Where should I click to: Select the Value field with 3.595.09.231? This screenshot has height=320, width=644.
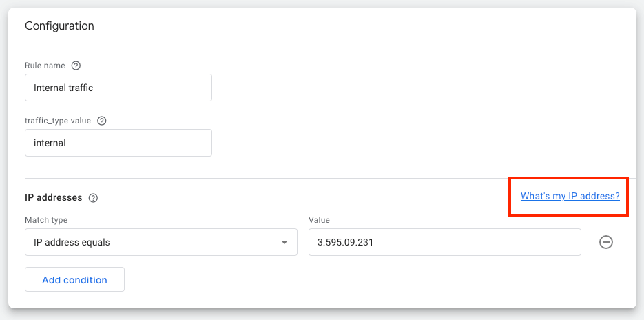pyautogui.click(x=445, y=242)
